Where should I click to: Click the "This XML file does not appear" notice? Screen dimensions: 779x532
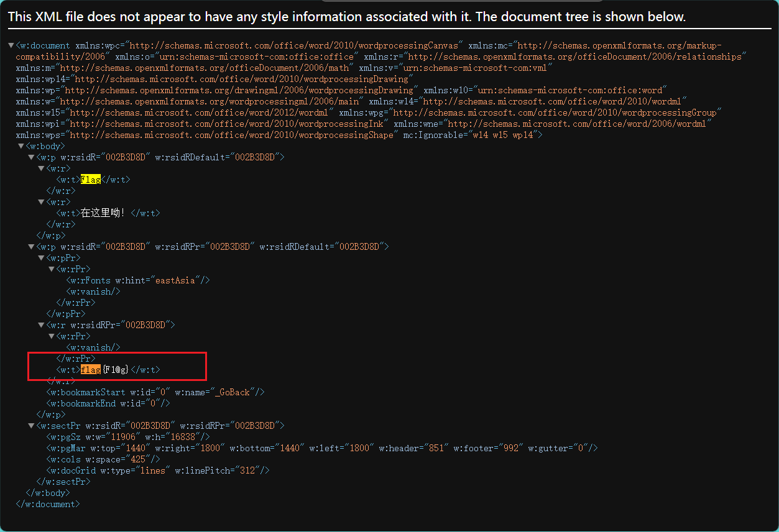click(x=347, y=17)
